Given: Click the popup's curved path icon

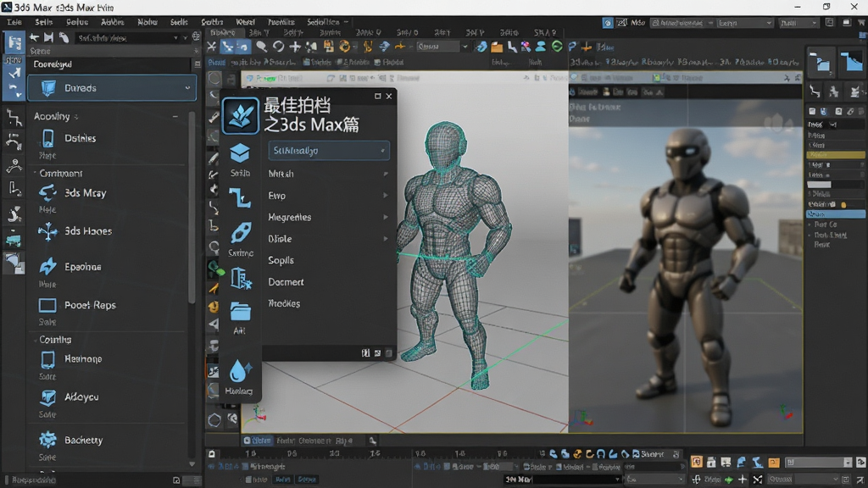Looking at the screenshot, I should [x=240, y=197].
